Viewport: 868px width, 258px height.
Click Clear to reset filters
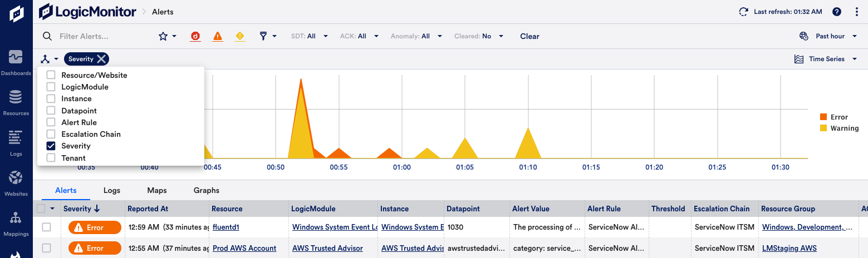[x=529, y=36]
